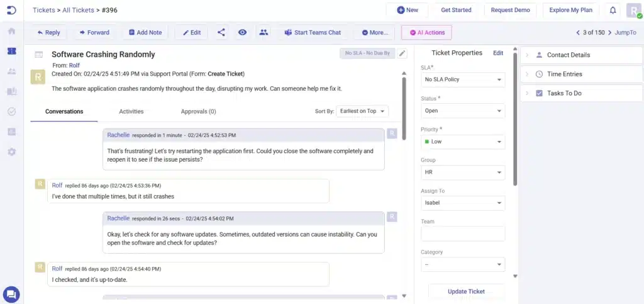Expand the Tasks To Do panel
Screen dimensions: 644x304
[x=581, y=93]
